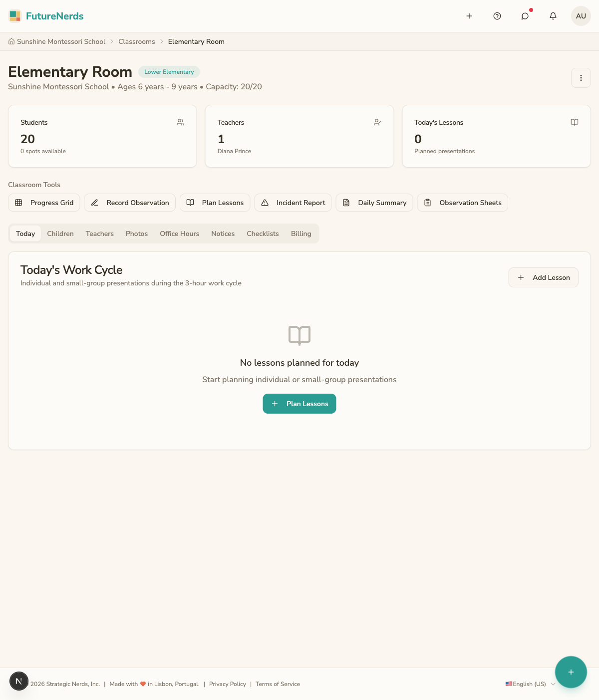Click the FutureNerds logo icon

coord(15,16)
